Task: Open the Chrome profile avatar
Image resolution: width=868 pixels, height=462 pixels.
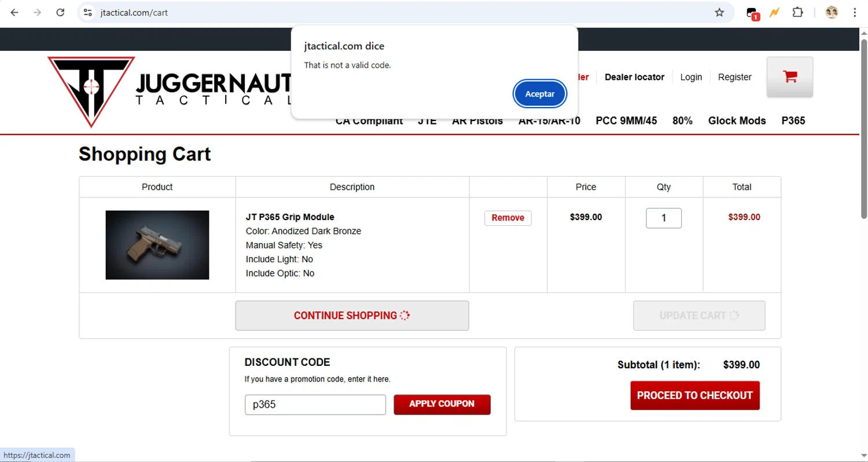Action: [x=832, y=12]
